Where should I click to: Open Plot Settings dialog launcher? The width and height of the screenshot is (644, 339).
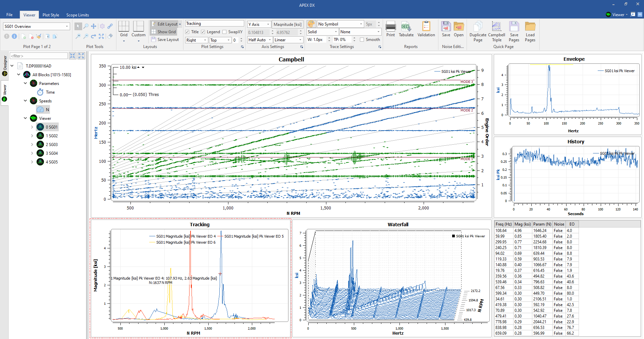click(x=242, y=47)
